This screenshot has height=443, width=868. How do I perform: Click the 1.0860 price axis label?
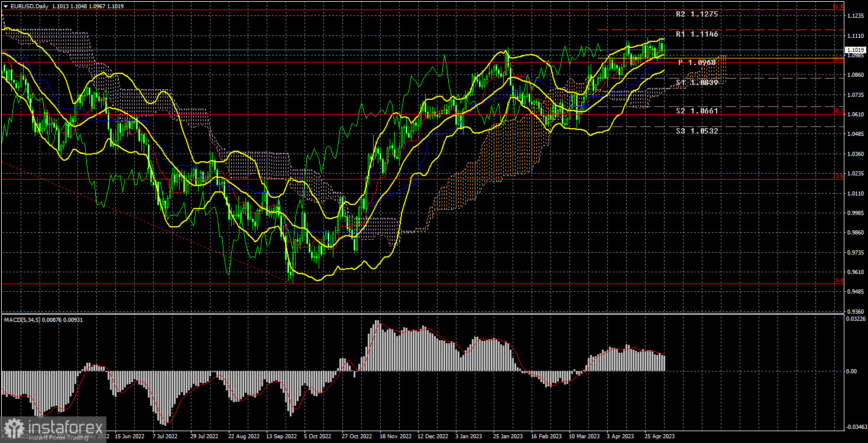tap(854, 75)
